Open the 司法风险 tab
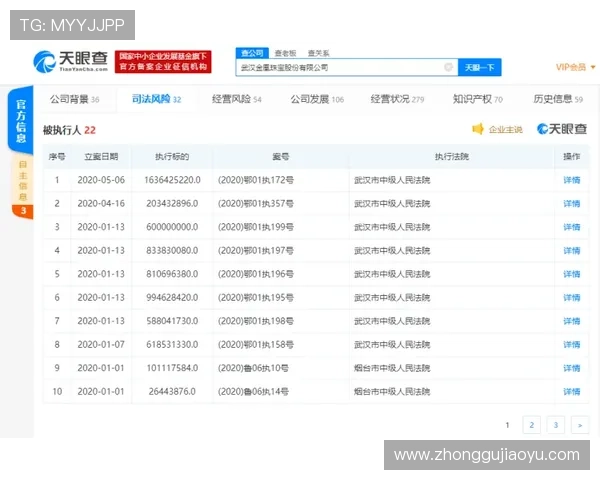Image resolution: width=600 pixels, height=480 pixels. click(157, 99)
